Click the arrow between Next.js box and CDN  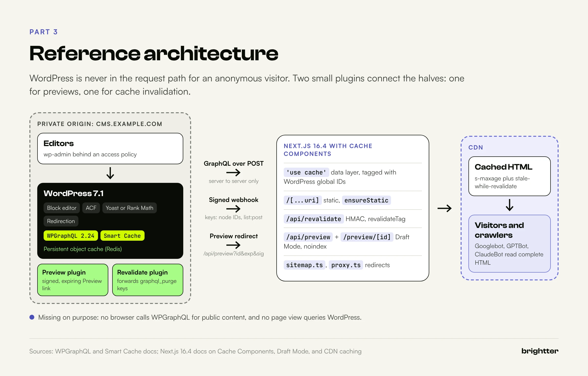444,208
